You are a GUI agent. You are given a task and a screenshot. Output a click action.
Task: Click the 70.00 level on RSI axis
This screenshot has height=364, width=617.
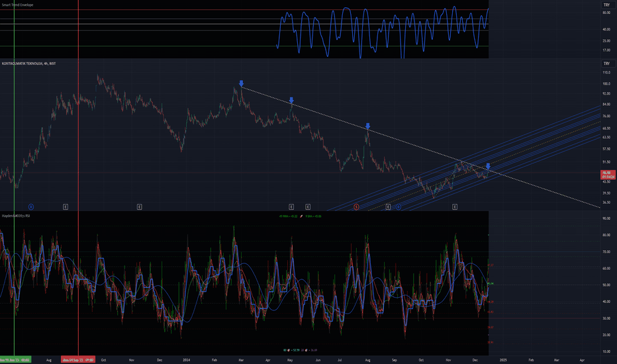[x=606, y=252]
